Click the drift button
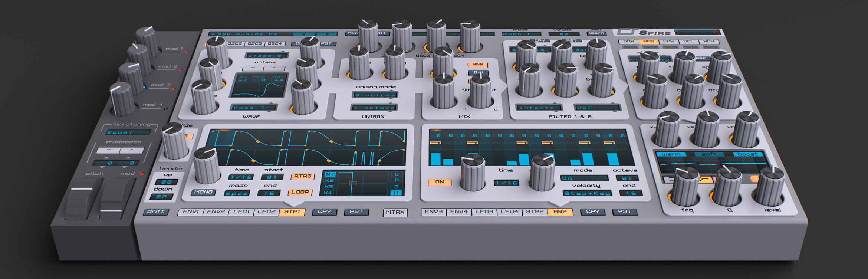Image resolution: width=868 pixels, height=279 pixels. (156, 212)
